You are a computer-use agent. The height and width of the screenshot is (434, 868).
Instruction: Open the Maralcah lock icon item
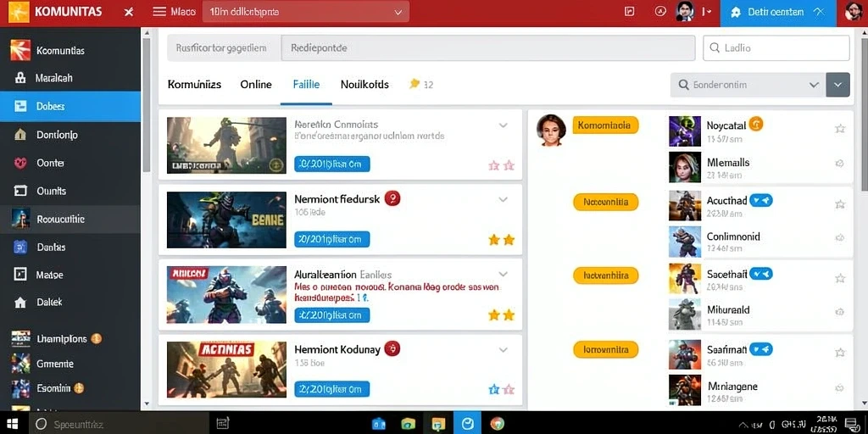[x=20, y=78]
